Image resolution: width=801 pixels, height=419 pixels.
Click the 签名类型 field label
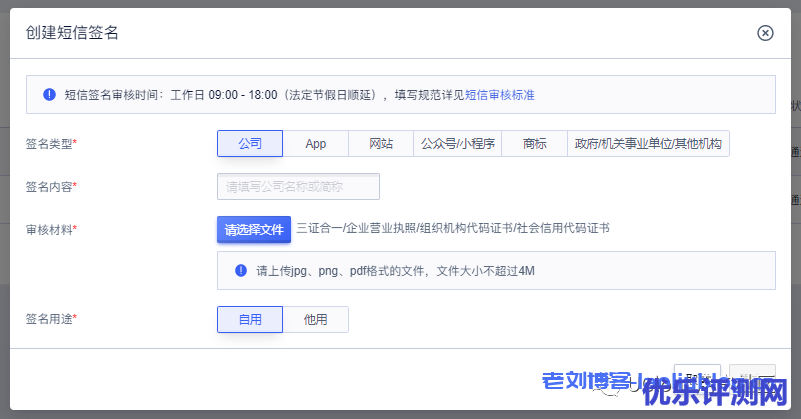click(x=51, y=144)
